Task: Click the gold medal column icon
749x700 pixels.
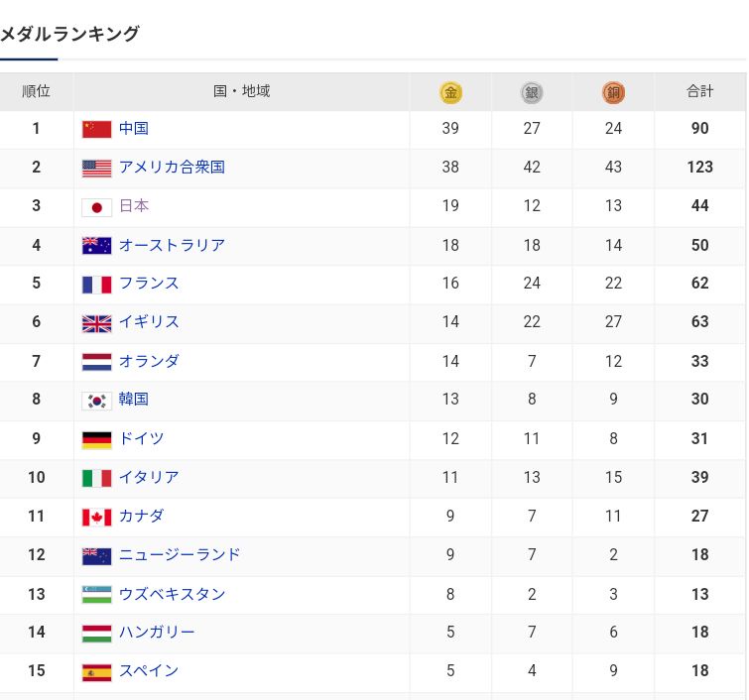Action: 450,92
